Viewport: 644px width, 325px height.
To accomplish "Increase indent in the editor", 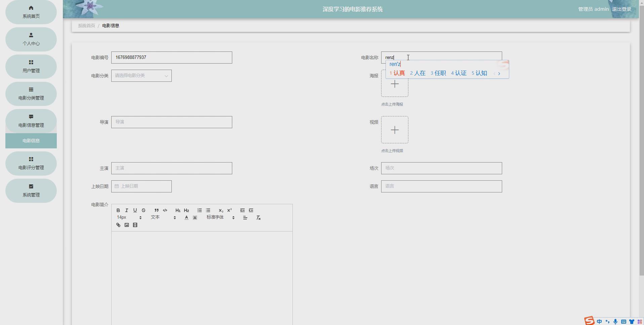I will [251, 210].
